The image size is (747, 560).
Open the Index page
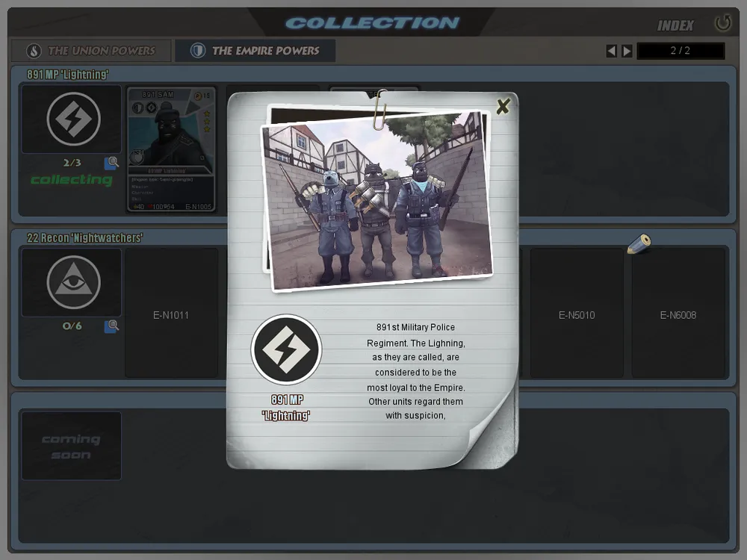[675, 25]
